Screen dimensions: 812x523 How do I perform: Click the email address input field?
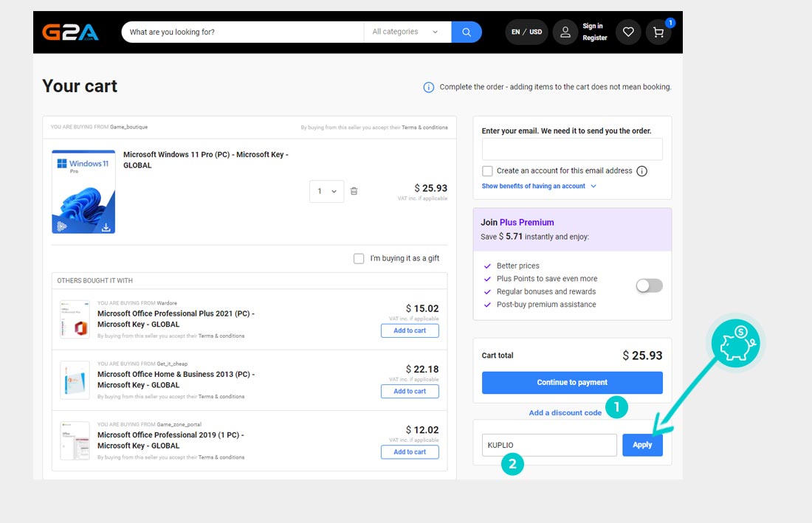tap(572, 149)
